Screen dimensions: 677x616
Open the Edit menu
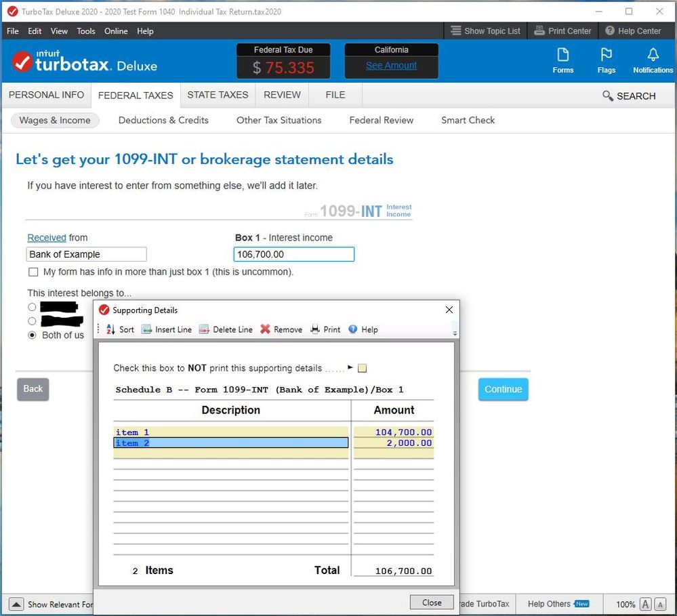(x=35, y=31)
